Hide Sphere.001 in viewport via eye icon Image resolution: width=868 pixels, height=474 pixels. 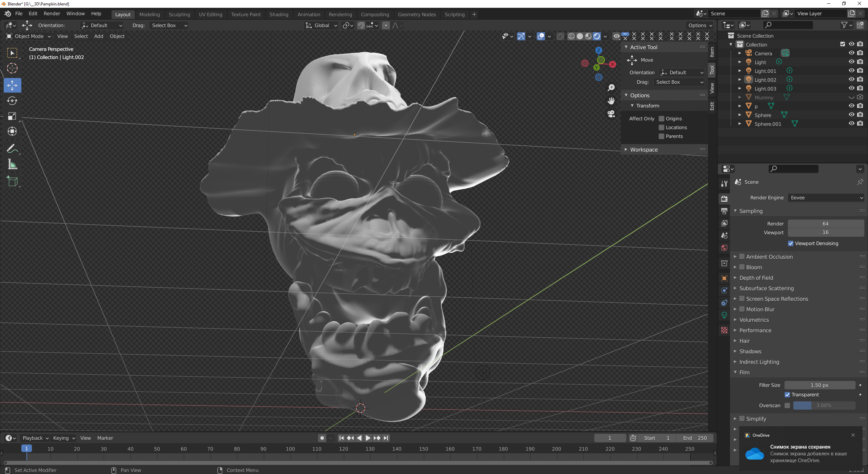click(851, 123)
